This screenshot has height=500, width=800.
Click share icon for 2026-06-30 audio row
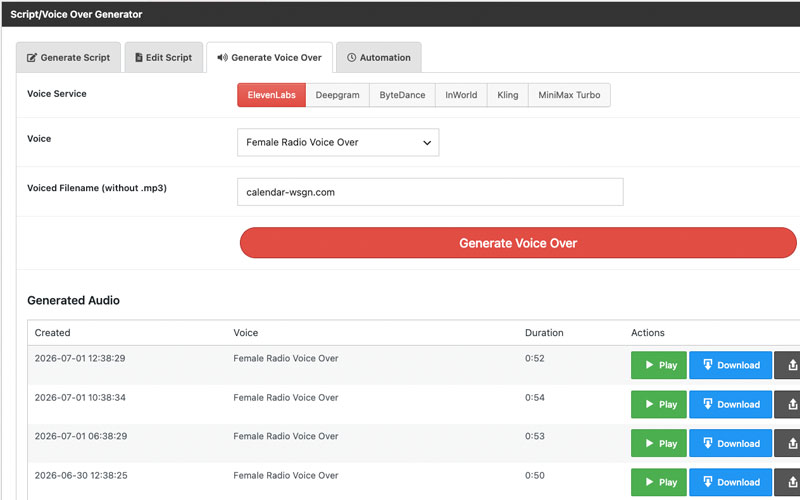pyautogui.click(x=787, y=482)
